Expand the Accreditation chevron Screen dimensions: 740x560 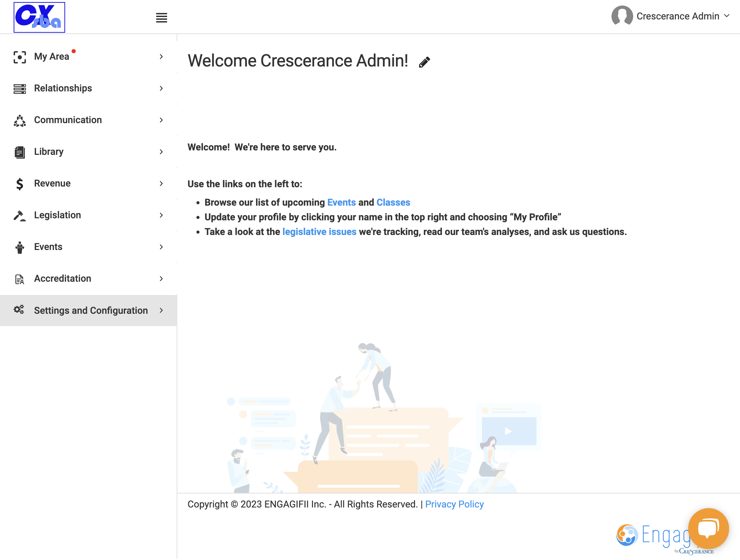click(x=161, y=279)
